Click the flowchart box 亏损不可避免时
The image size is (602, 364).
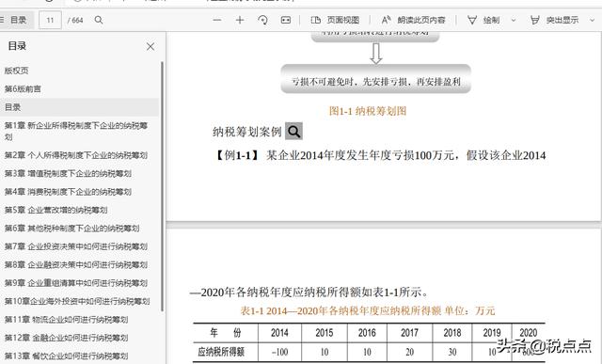376,79
